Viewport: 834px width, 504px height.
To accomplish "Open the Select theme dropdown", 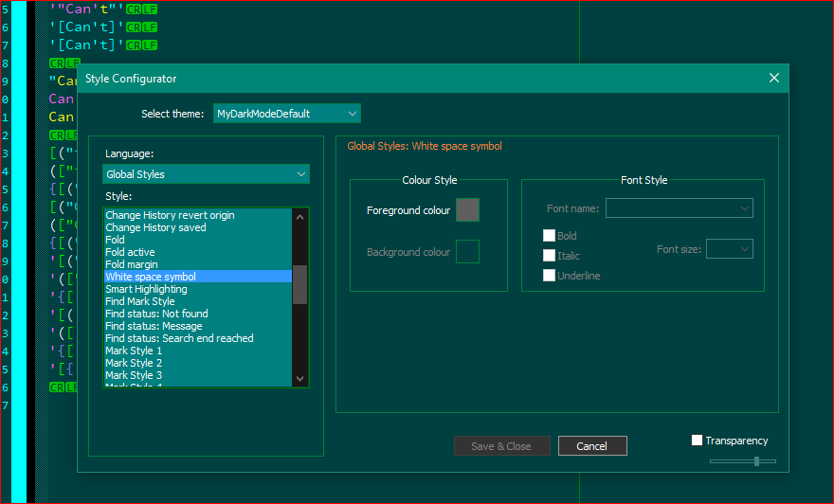I will tap(287, 114).
